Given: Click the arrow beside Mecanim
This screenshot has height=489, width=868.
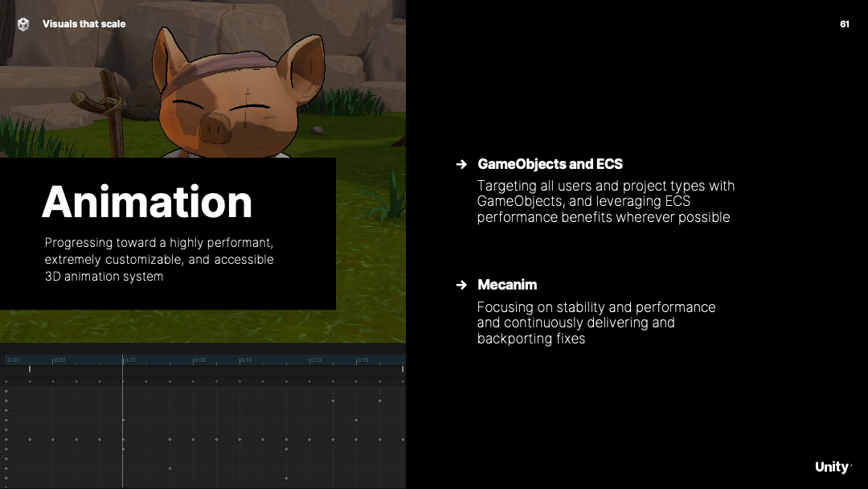Looking at the screenshot, I should [x=461, y=285].
